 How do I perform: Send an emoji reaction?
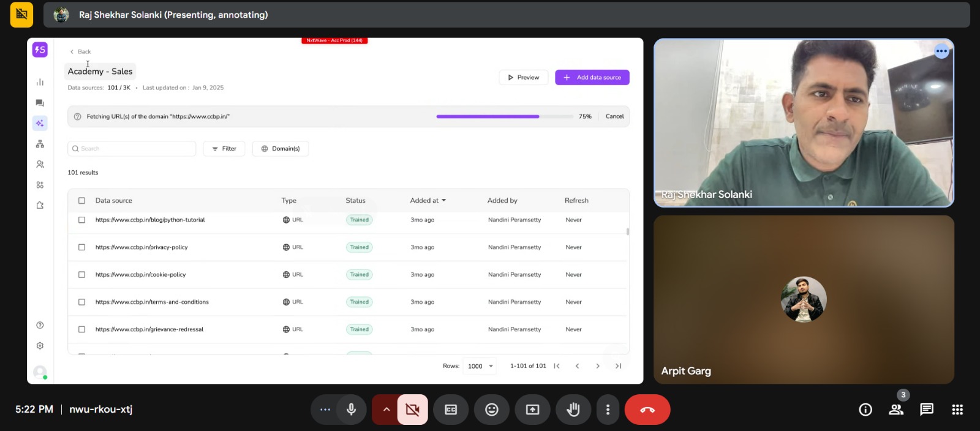(492, 410)
